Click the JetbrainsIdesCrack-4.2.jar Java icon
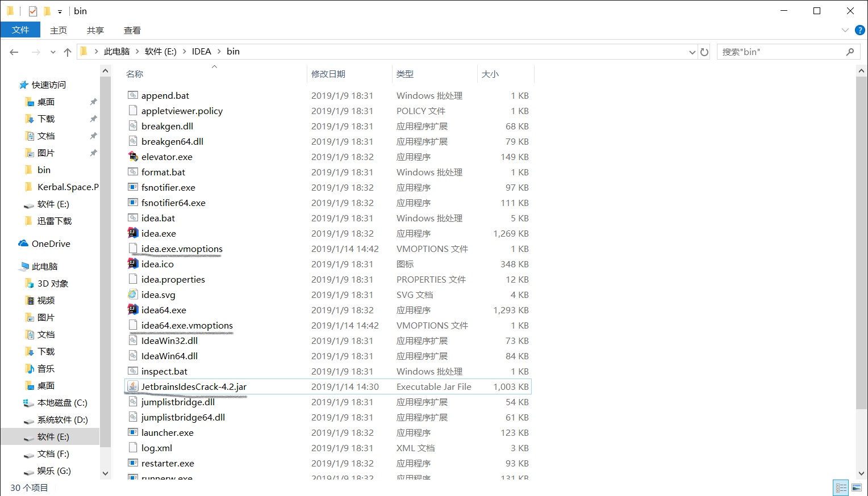 [x=133, y=386]
